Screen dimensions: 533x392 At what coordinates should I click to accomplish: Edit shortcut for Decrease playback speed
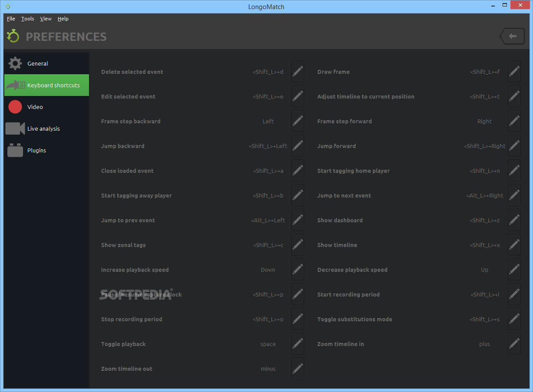point(514,270)
